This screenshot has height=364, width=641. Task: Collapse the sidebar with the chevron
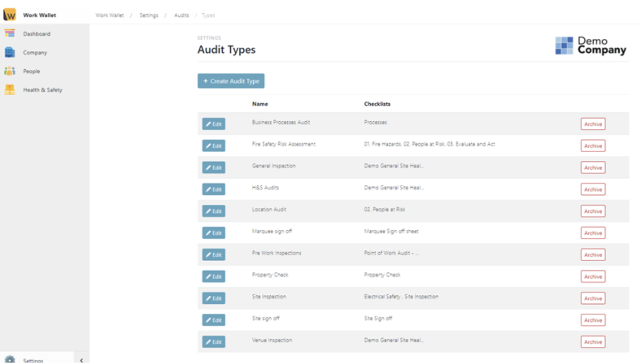click(81, 360)
